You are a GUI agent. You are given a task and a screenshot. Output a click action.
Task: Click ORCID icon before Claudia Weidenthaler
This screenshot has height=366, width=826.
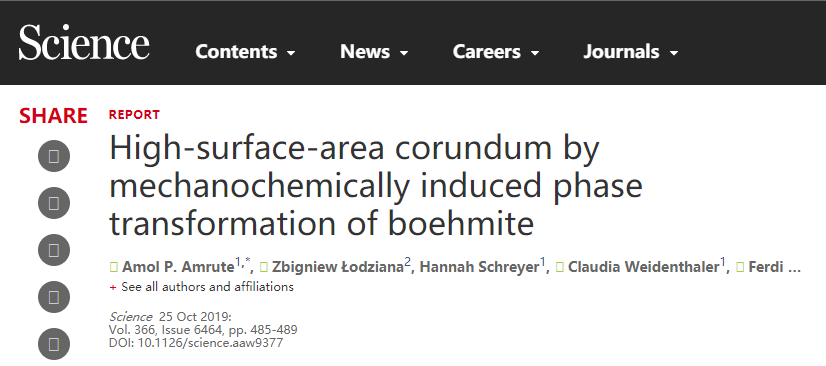click(x=560, y=268)
